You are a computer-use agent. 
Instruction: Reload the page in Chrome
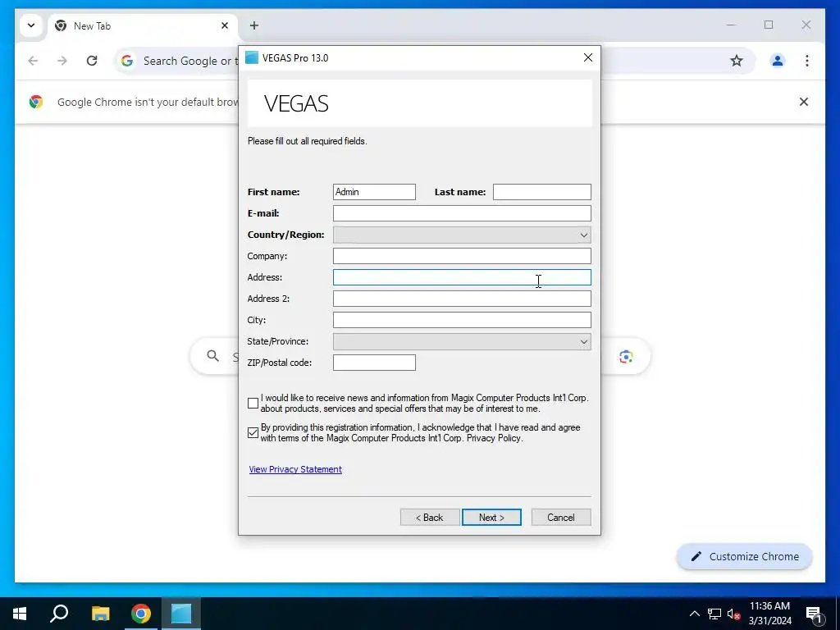click(92, 61)
